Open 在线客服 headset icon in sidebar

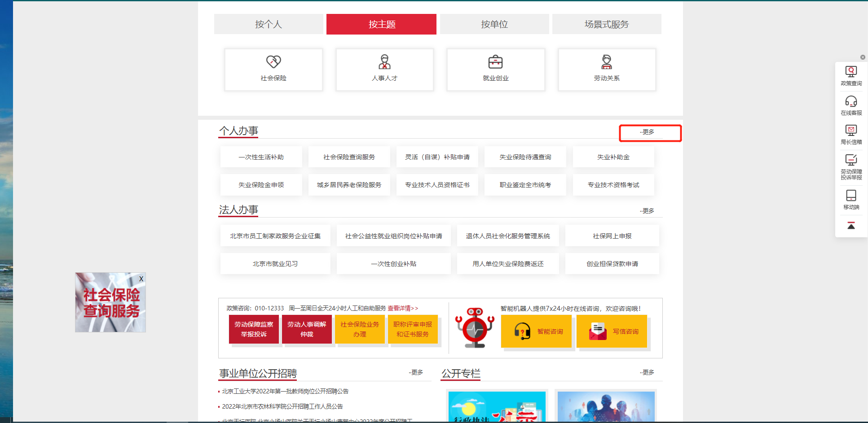851,105
